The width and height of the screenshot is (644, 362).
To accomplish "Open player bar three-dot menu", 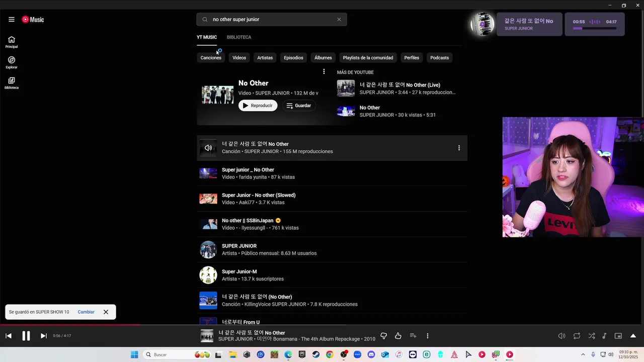I will coord(428,336).
